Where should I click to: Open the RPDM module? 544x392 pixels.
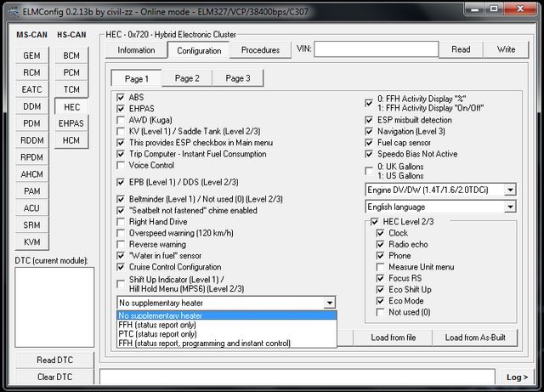point(31,157)
